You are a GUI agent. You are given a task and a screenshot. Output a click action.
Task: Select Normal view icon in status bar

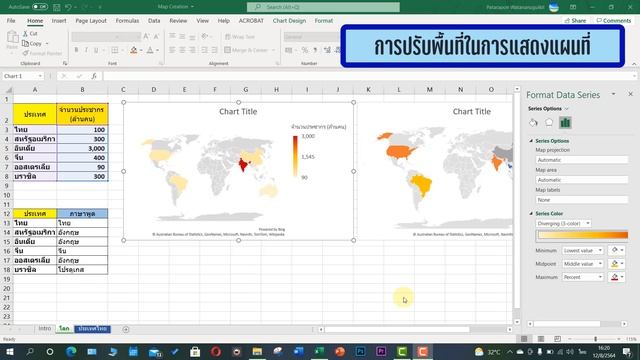tap(524, 339)
